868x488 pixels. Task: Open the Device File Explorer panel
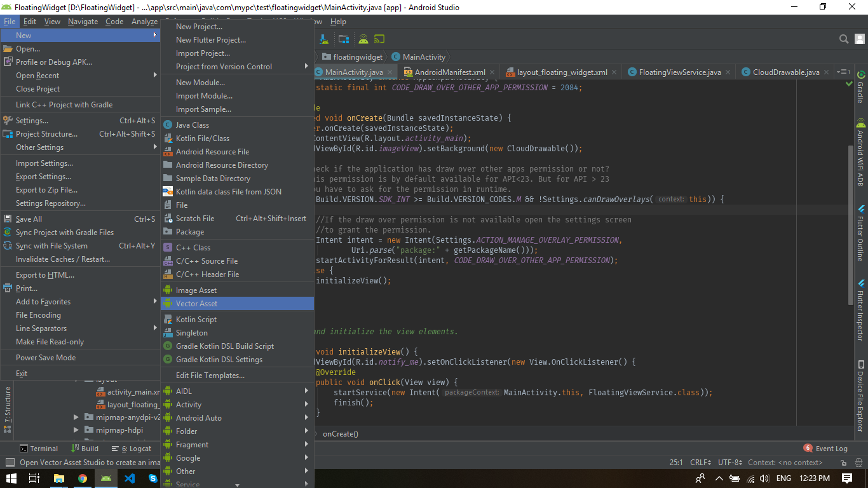(x=861, y=396)
